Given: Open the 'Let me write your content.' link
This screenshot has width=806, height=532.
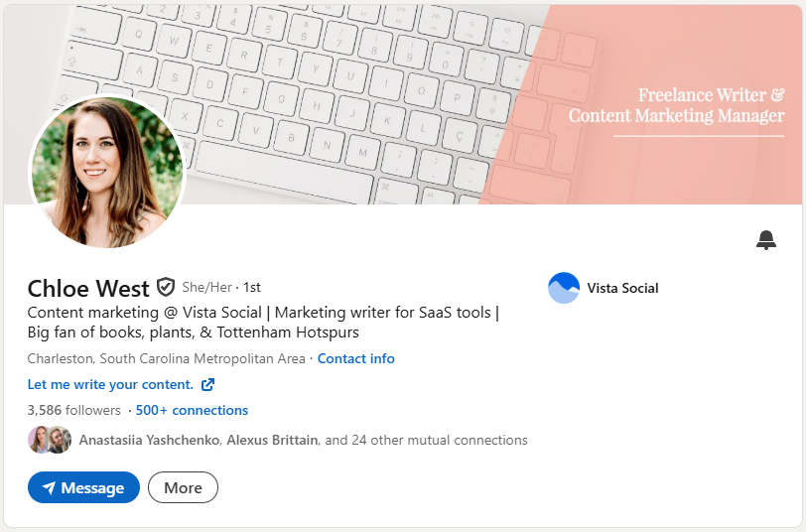Looking at the screenshot, I should pos(110,384).
